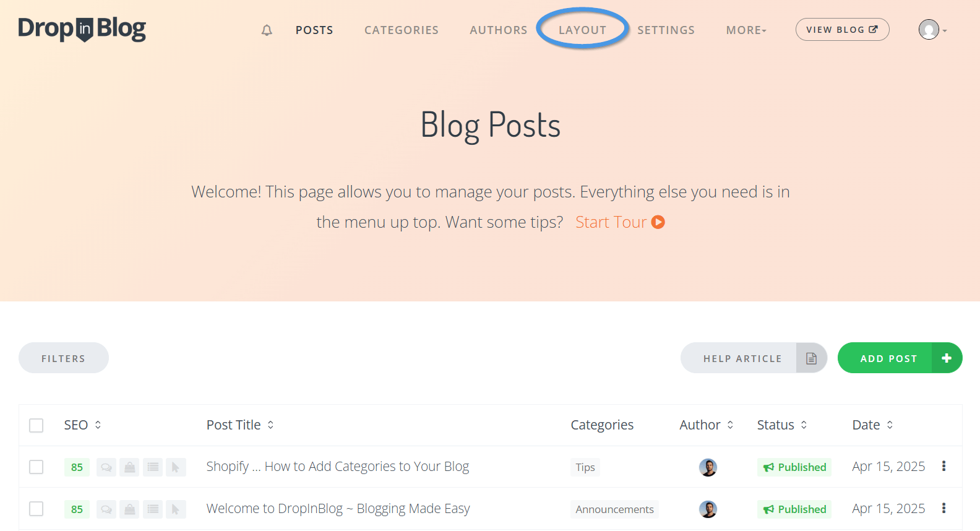The height and width of the screenshot is (531, 980).
Task: Open post Welcome to DropInBlog
Action: [338, 508]
